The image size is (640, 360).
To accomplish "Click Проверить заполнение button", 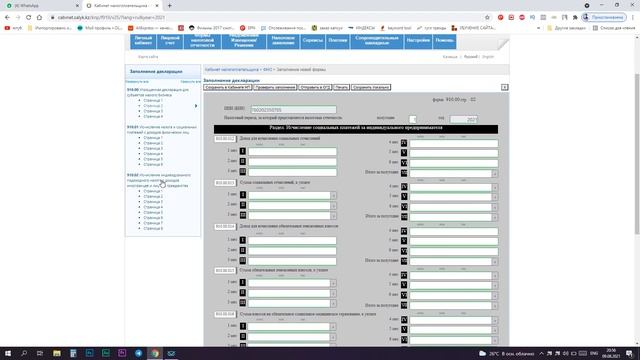I will (x=275, y=87).
